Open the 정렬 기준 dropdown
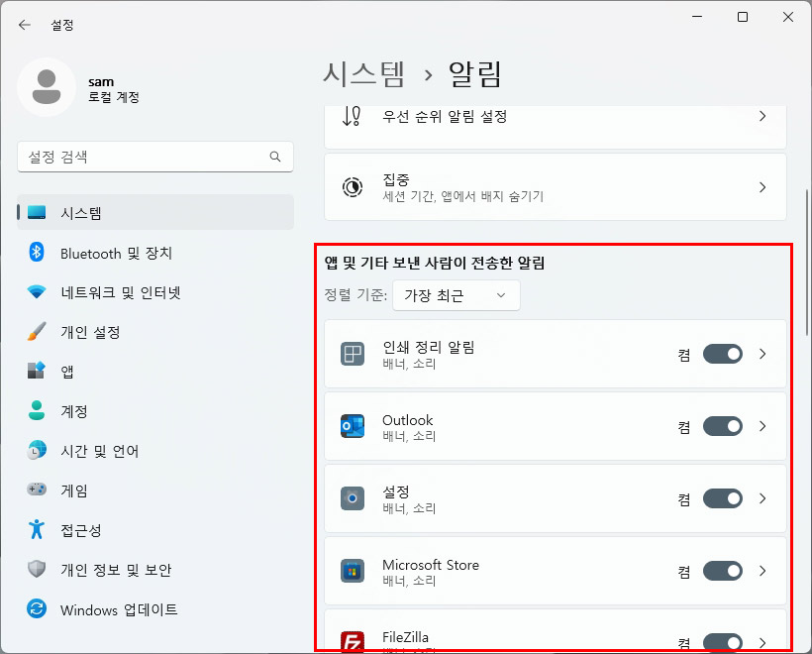 [457, 294]
